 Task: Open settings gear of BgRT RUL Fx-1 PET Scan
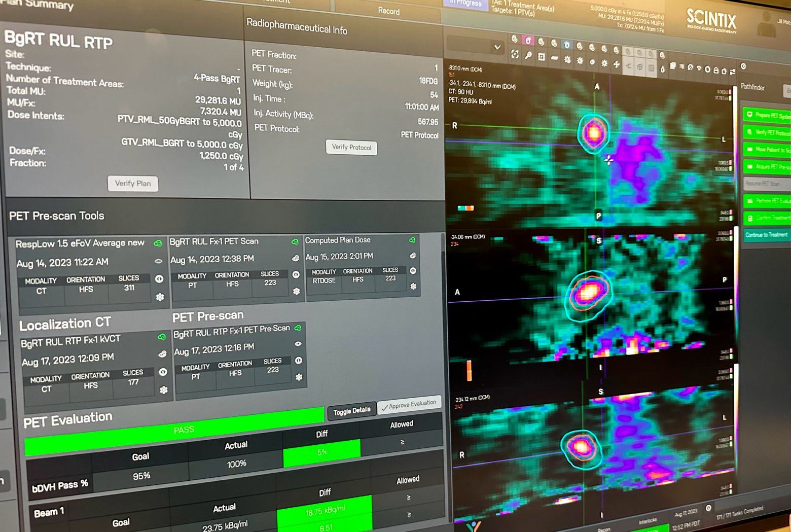[x=297, y=292]
